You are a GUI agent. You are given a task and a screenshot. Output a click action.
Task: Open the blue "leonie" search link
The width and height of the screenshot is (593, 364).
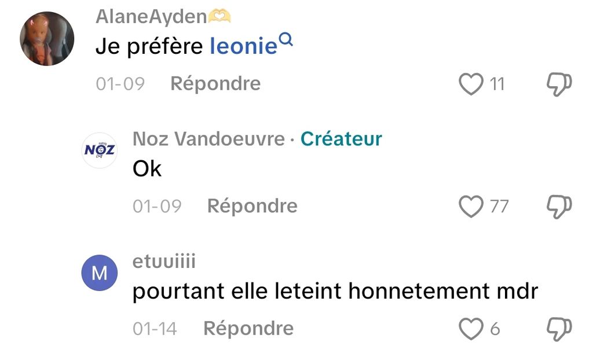pos(244,47)
